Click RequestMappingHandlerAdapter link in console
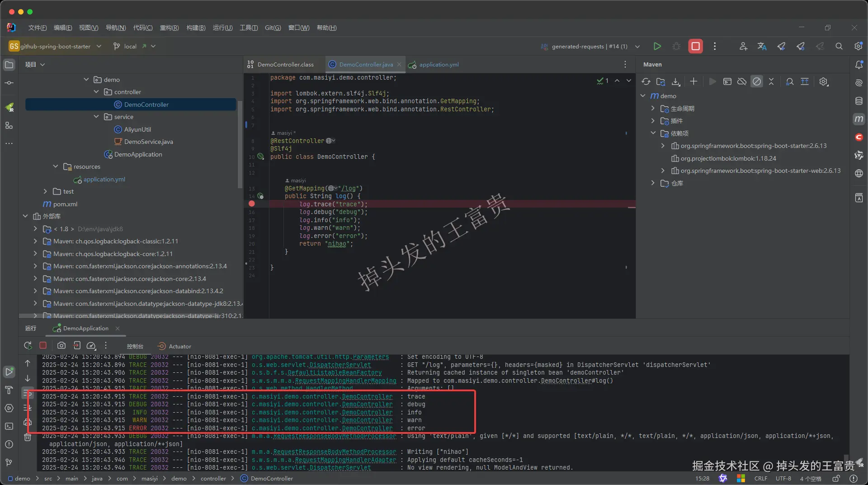Screen dimensions: 868x485 [345, 460]
